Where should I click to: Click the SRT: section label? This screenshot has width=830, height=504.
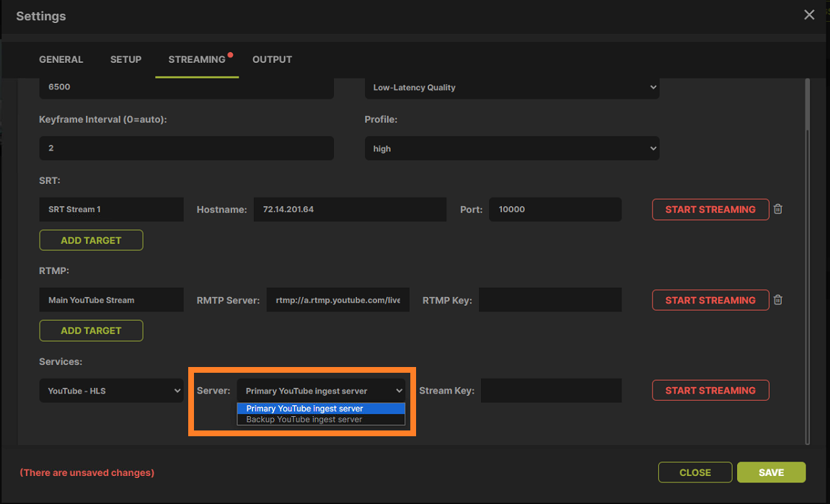50,180
